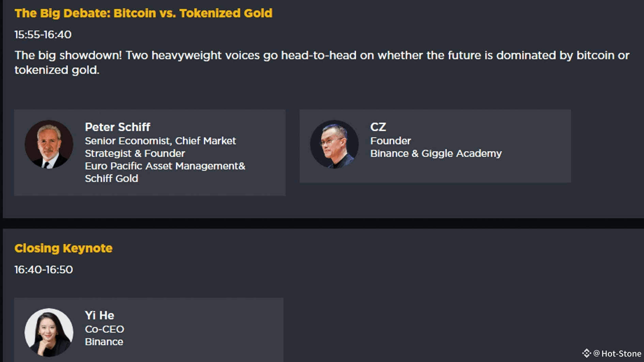Click the 15:55-16:40 time slot
Screen dimensions: 644x362
(43, 35)
